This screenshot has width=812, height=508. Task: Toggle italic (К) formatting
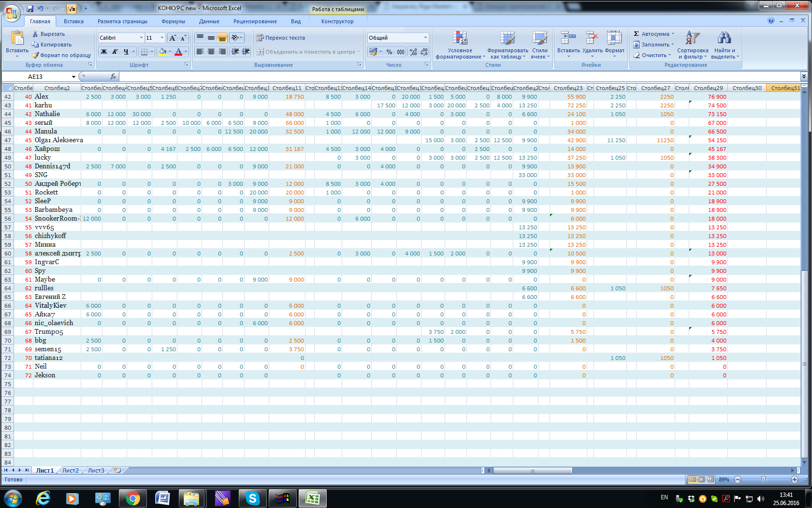click(x=115, y=52)
